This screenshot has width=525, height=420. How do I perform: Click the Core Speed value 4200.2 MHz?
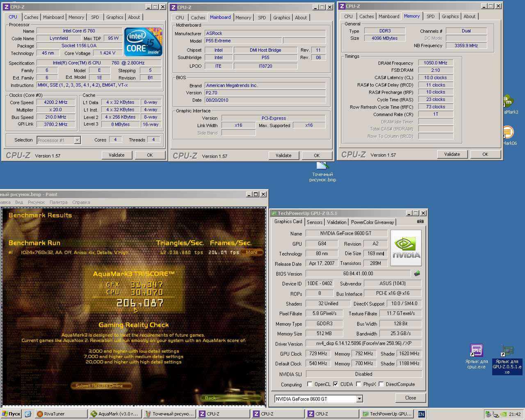tap(56, 102)
